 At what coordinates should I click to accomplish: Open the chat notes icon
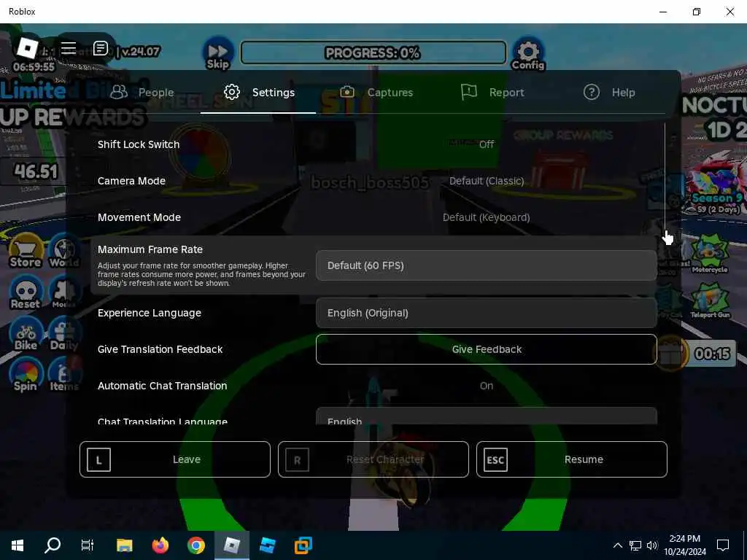pyautogui.click(x=101, y=48)
